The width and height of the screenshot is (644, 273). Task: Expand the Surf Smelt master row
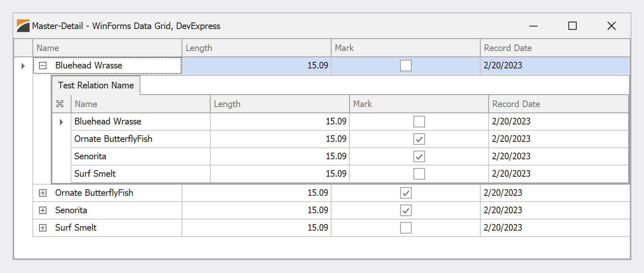click(x=42, y=228)
